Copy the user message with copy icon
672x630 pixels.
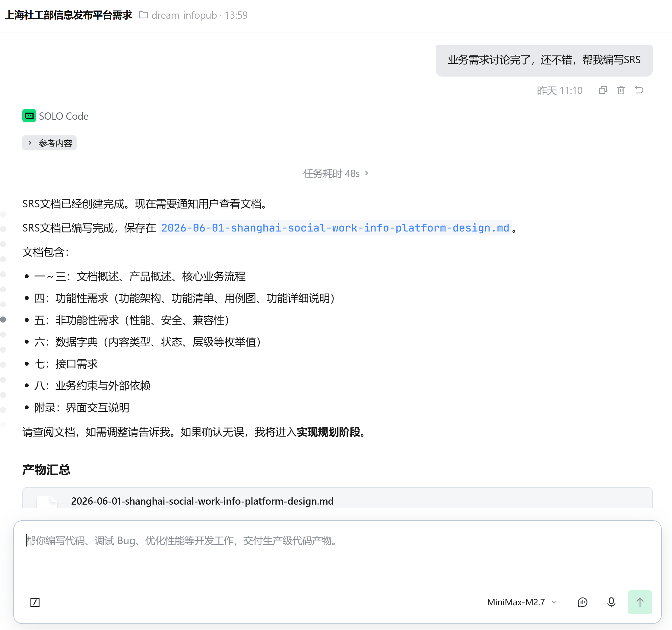[603, 90]
